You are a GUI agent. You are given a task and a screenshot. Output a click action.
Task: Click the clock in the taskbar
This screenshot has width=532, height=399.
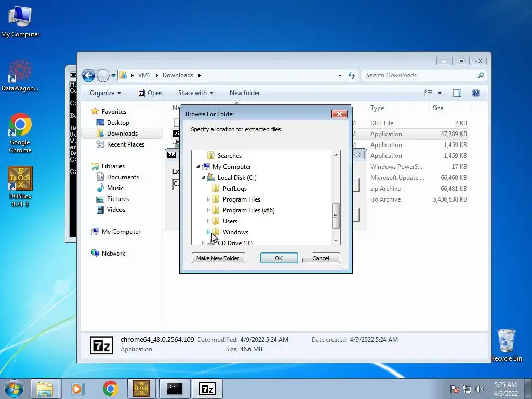pos(506,389)
